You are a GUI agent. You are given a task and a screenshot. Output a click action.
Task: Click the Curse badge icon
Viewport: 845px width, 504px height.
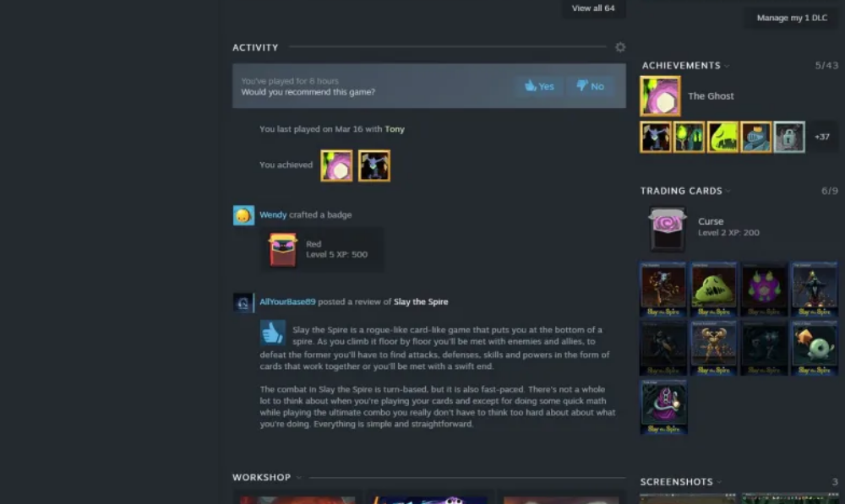click(668, 230)
